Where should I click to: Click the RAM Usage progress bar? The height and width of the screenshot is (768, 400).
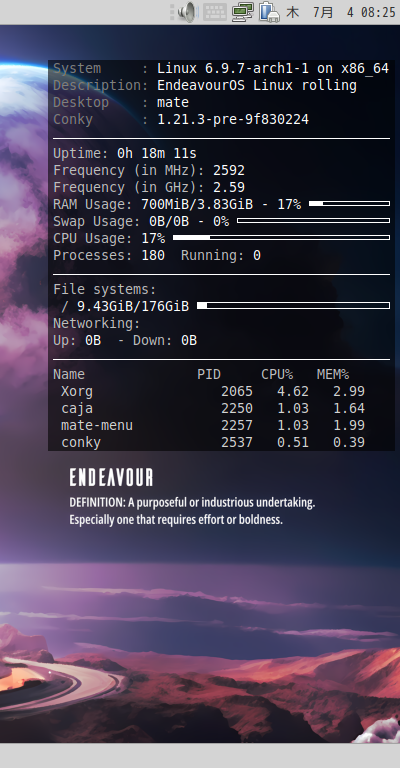point(350,203)
